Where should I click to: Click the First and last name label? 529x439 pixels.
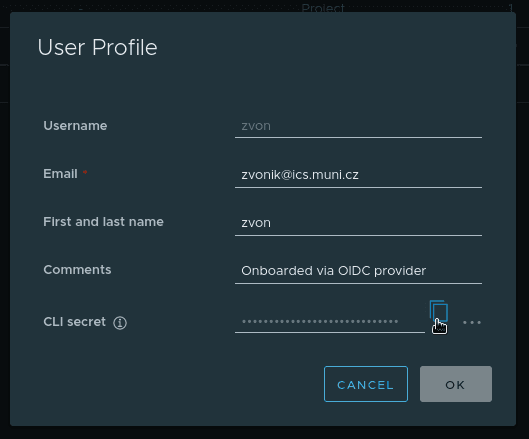[103, 222]
